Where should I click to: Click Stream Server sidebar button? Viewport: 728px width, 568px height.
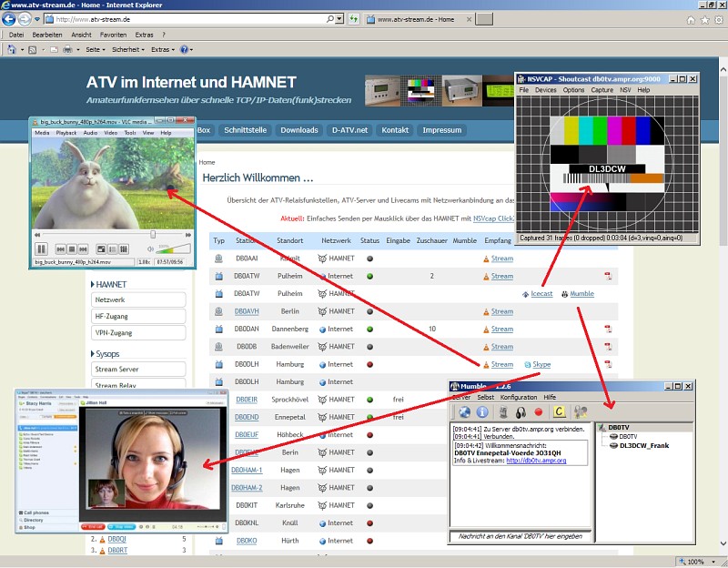point(138,370)
